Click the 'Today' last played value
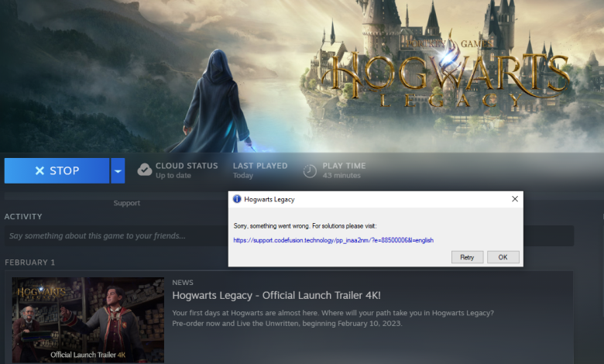Image resolution: width=604 pixels, height=364 pixels. (x=243, y=175)
